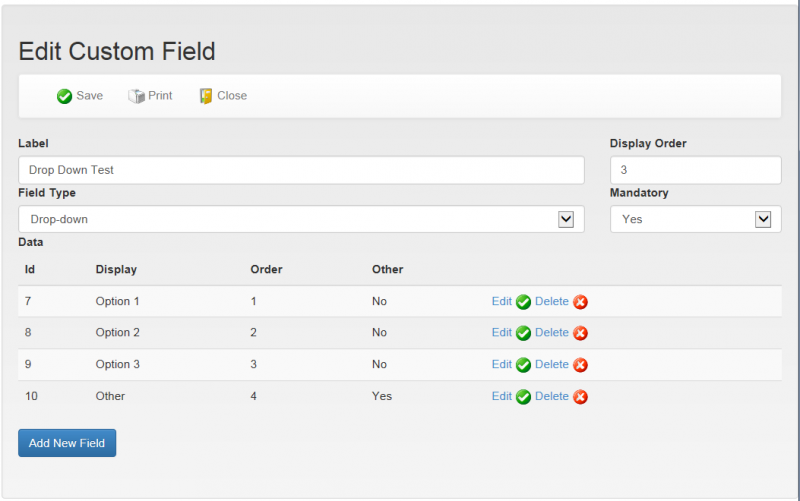
Task: Click green check icon in Option 1 row
Action: 523,302
